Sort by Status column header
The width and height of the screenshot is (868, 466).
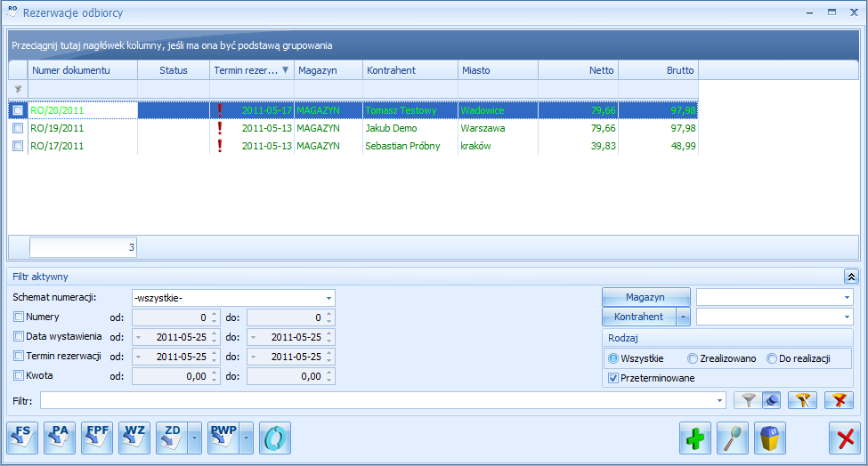(174, 70)
